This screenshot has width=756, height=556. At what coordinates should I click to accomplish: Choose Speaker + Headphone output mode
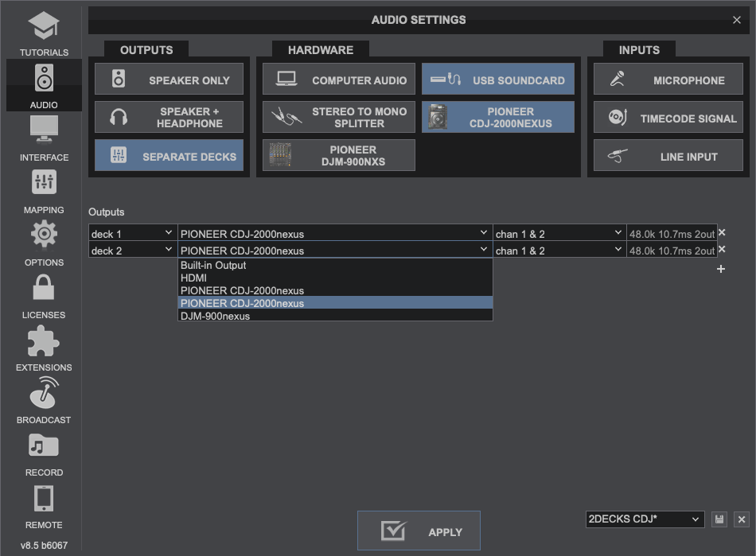tap(169, 117)
